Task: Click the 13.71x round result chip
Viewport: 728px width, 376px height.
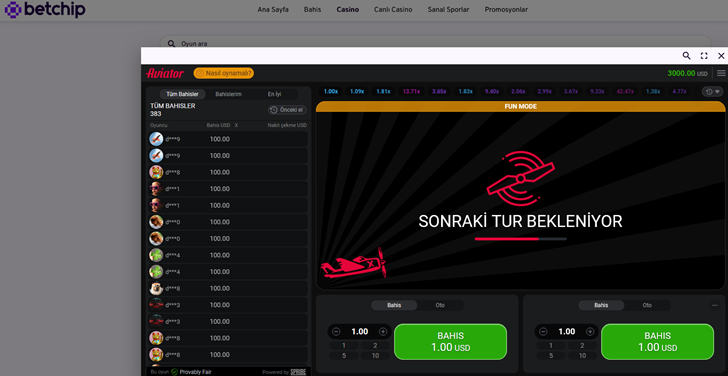Action: [x=411, y=91]
